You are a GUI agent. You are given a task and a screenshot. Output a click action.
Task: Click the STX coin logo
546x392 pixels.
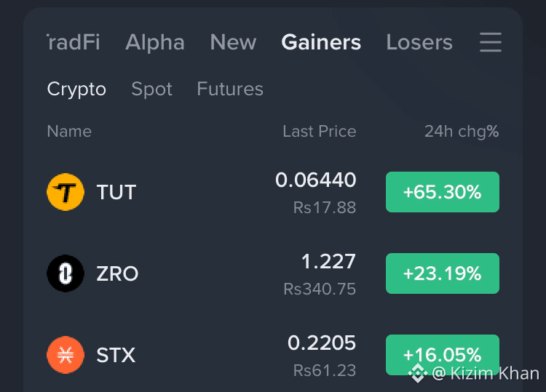coord(66,355)
